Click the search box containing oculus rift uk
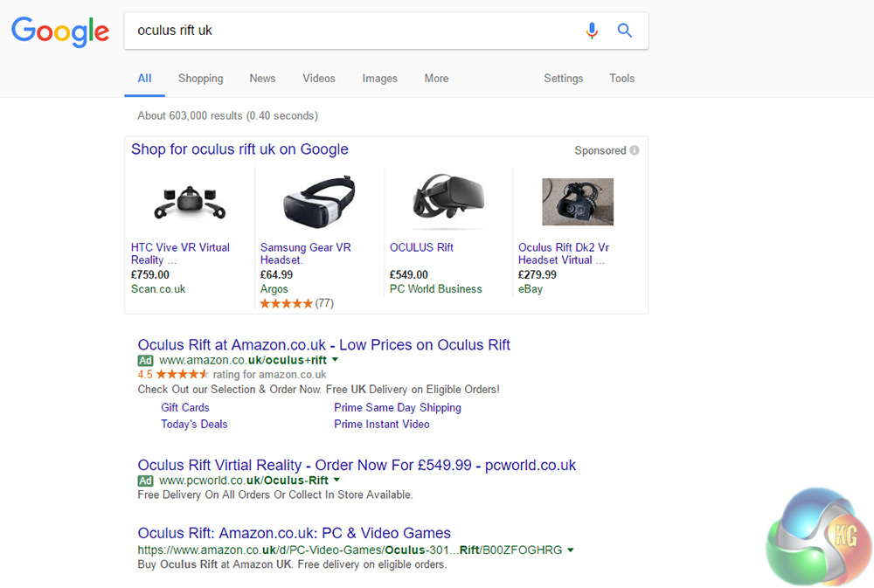 coord(350,31)
